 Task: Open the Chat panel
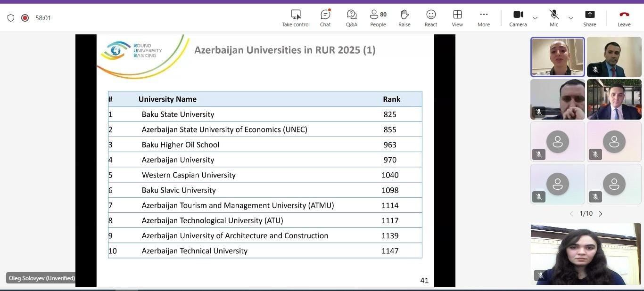click(325, 15)
